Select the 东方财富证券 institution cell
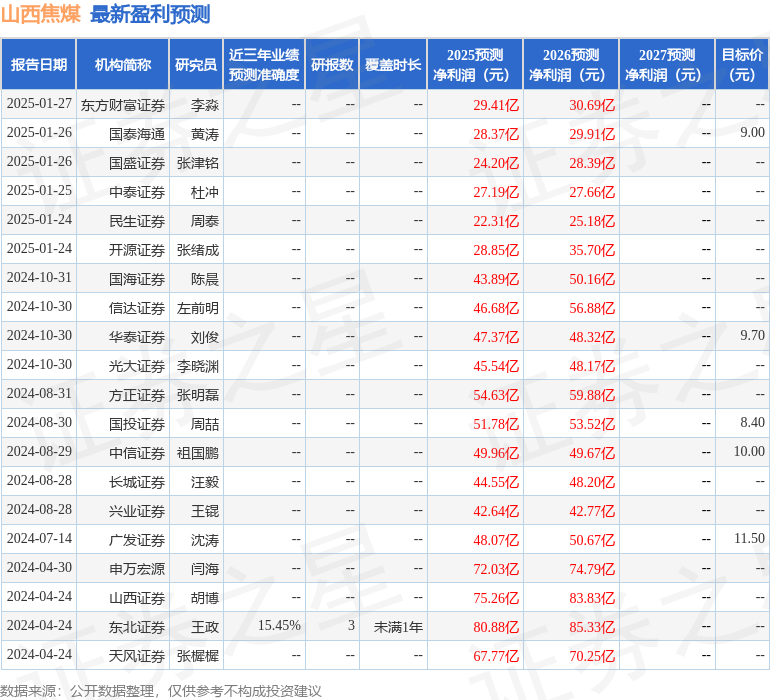The image size is (770, 700). (123, 105)
